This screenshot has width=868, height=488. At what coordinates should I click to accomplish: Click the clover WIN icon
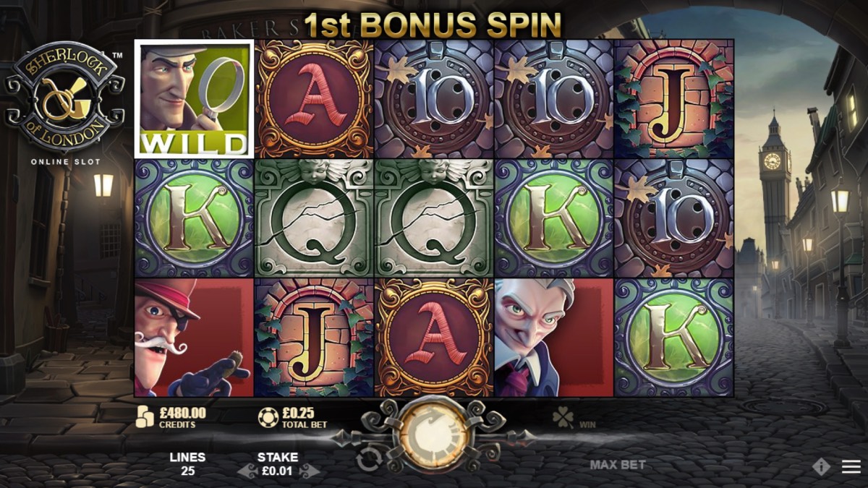pos(563,416)
